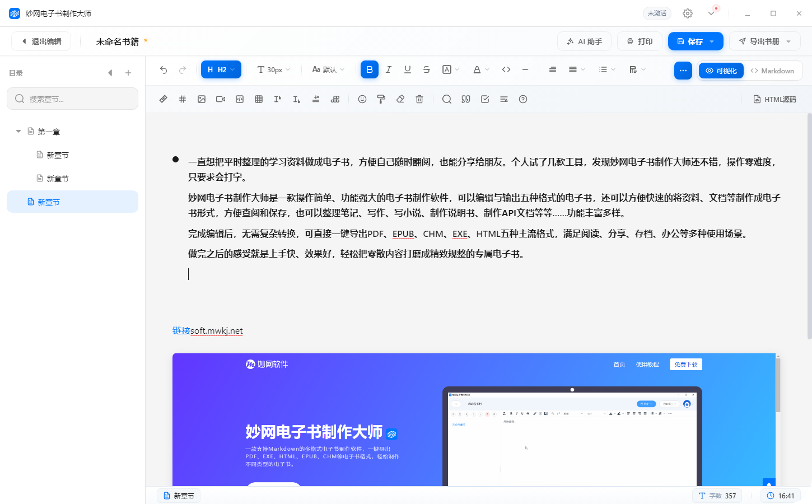Open the text alignment dropdown
Viewport: 812px width, 504px height.
point(577,69)
